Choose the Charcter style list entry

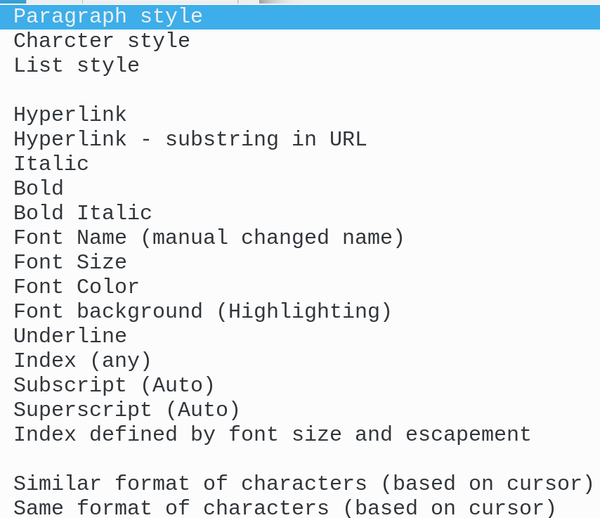tap(300, 41)
